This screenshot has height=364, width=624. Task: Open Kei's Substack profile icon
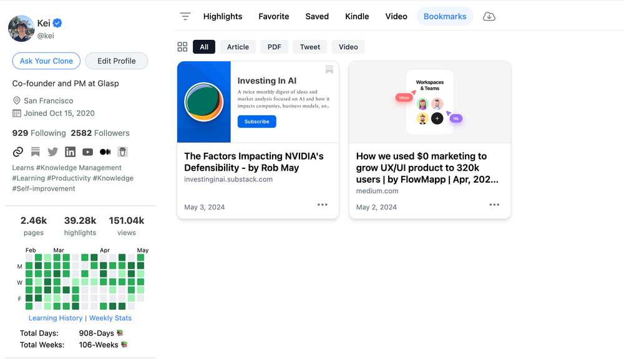click(36, 152)
